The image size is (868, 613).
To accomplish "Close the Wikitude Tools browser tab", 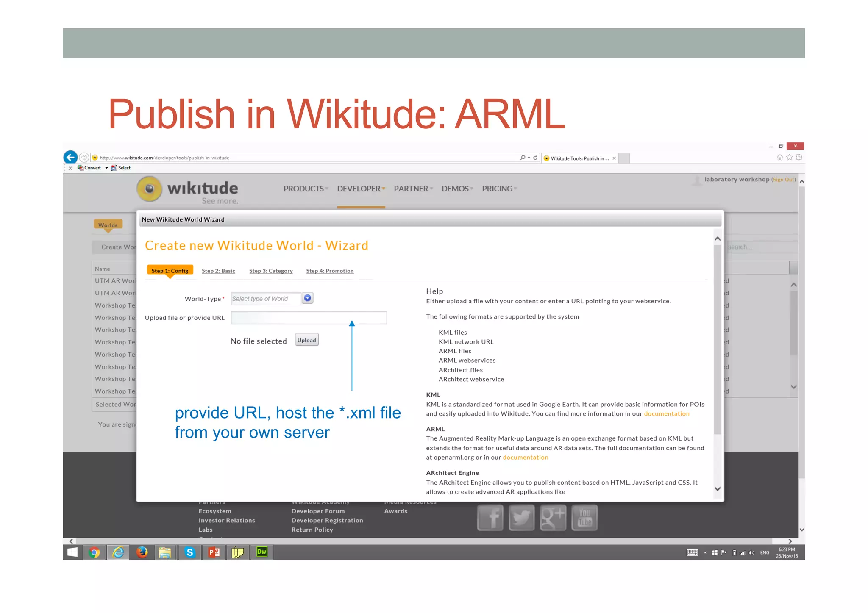I will [614, 158].
